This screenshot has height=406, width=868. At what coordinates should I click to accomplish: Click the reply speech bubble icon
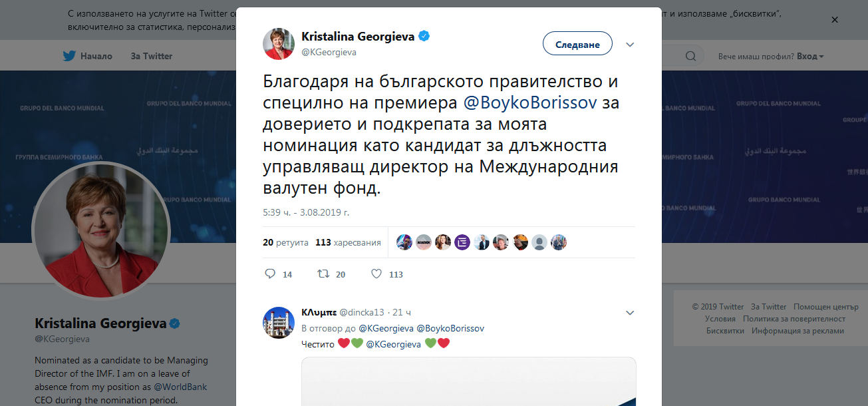270,274
